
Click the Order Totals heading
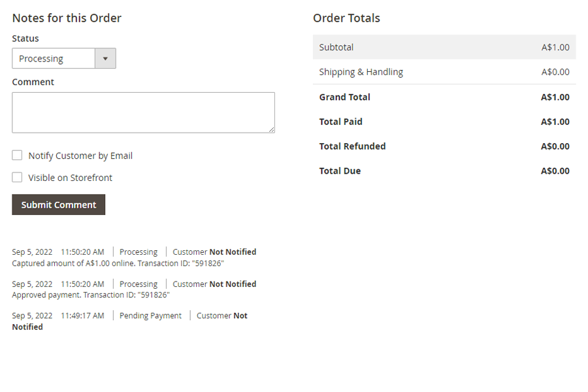[346, 18]
